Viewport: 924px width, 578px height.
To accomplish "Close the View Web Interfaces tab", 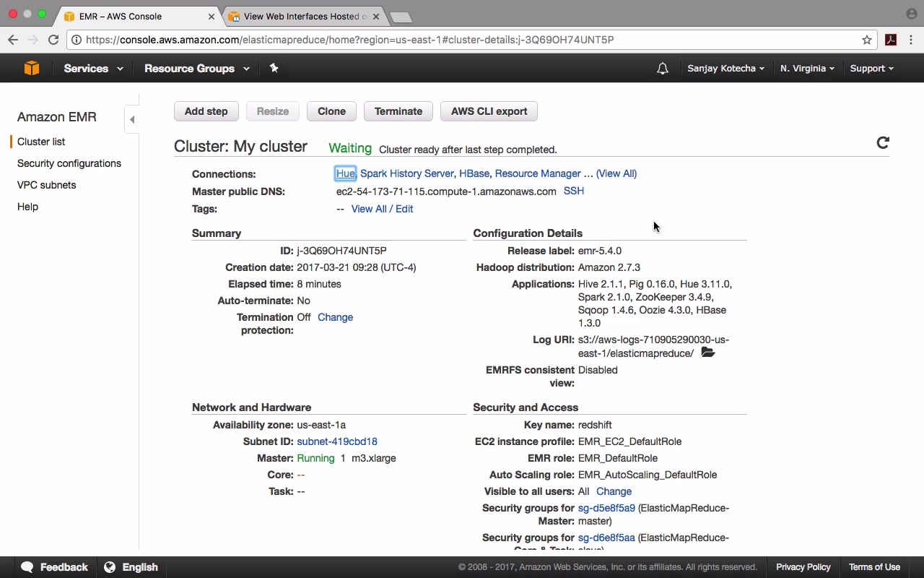I will coord(375,16).
